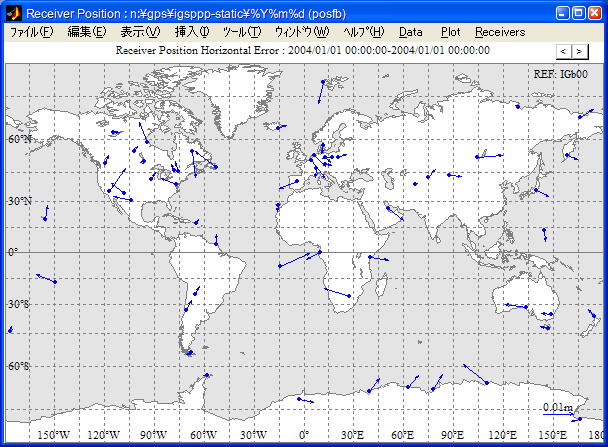Click the 30°N latitude axis label

point(18,200)
